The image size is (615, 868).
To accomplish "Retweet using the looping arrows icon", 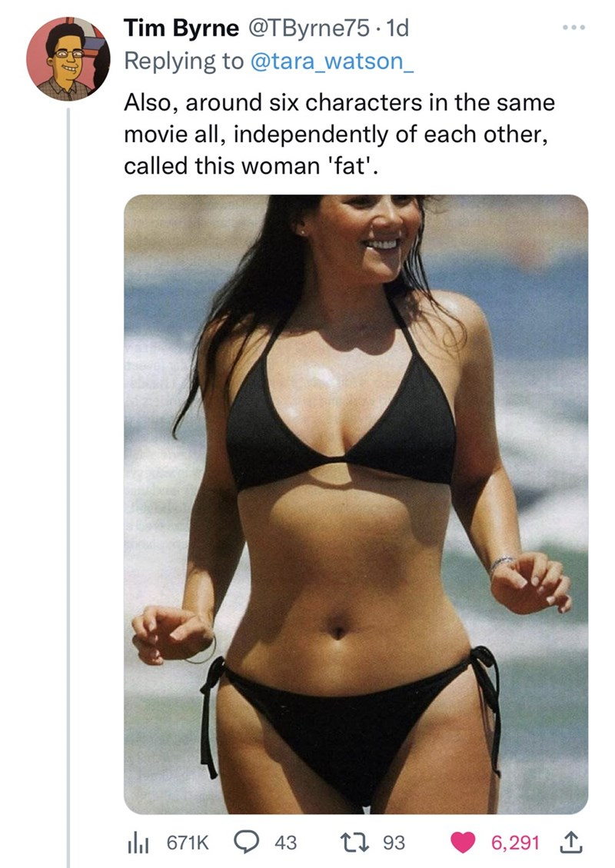I will coord(361,843).
